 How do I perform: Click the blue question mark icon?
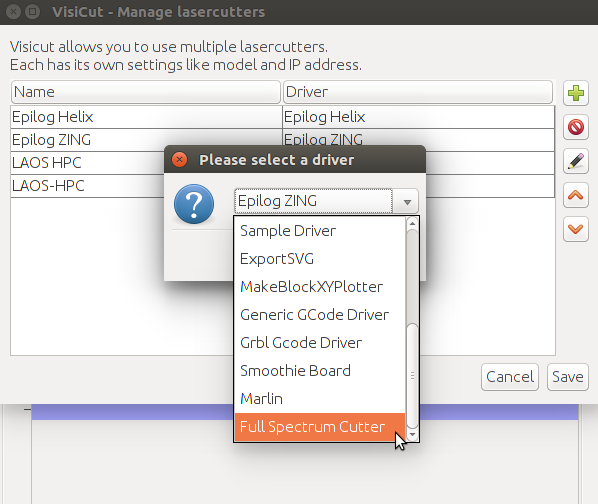pyautogui.click(x=194, y=204)
